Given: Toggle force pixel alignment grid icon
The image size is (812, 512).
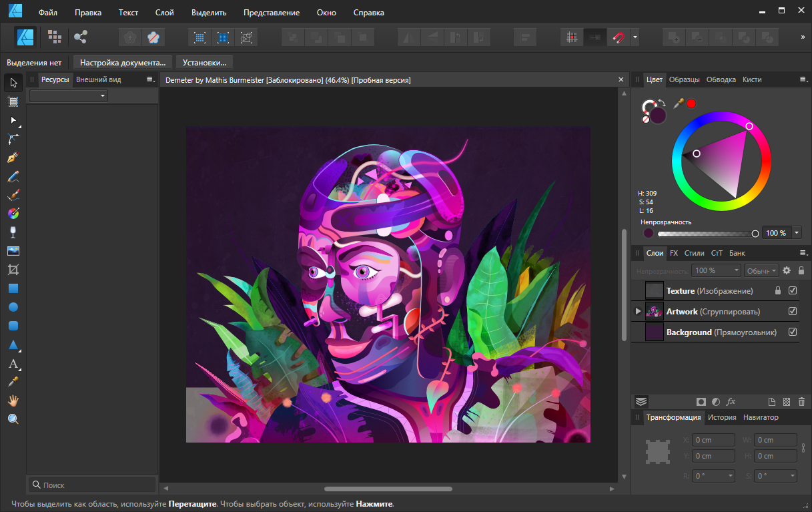Looking at the screenshot, I should point(571,37).
